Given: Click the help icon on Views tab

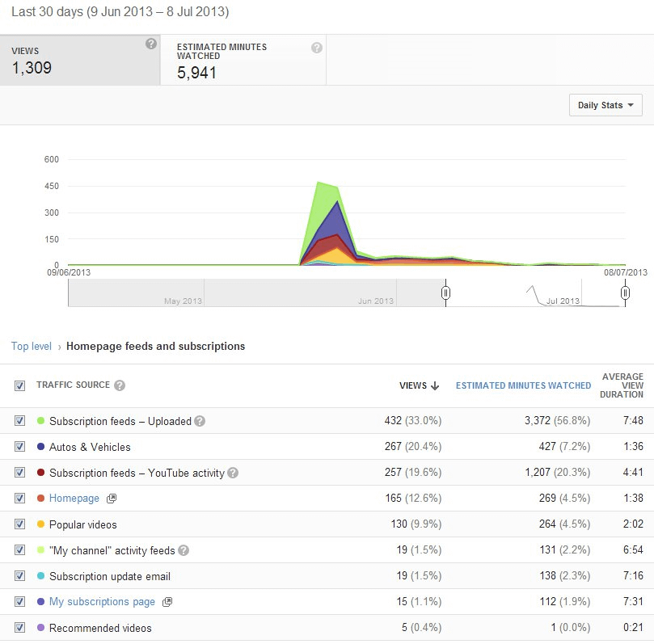Looking at the screenshot, I should (x=151, y=44).
